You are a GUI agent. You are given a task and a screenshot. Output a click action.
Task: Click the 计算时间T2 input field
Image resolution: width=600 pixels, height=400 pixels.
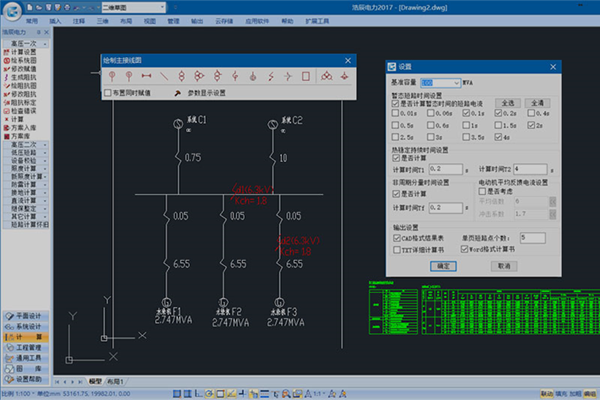point(530,169)
